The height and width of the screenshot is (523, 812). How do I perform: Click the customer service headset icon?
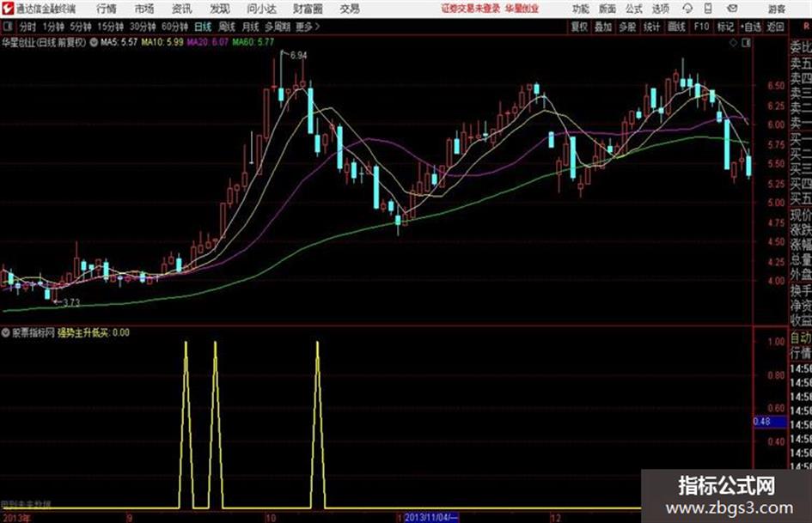point(687,9)
